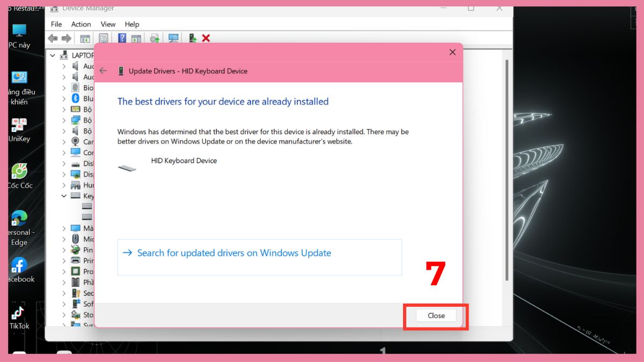The image size is (644, 362).
Task: Click the back navigation arrow in the toolbar
Action: point(52,38)
